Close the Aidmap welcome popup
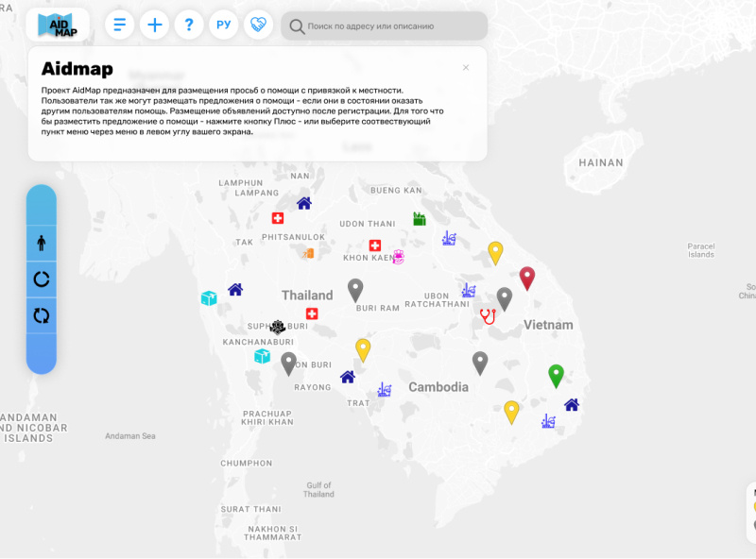The width and height of the screenshot is (756, 559). pos(465,67)
